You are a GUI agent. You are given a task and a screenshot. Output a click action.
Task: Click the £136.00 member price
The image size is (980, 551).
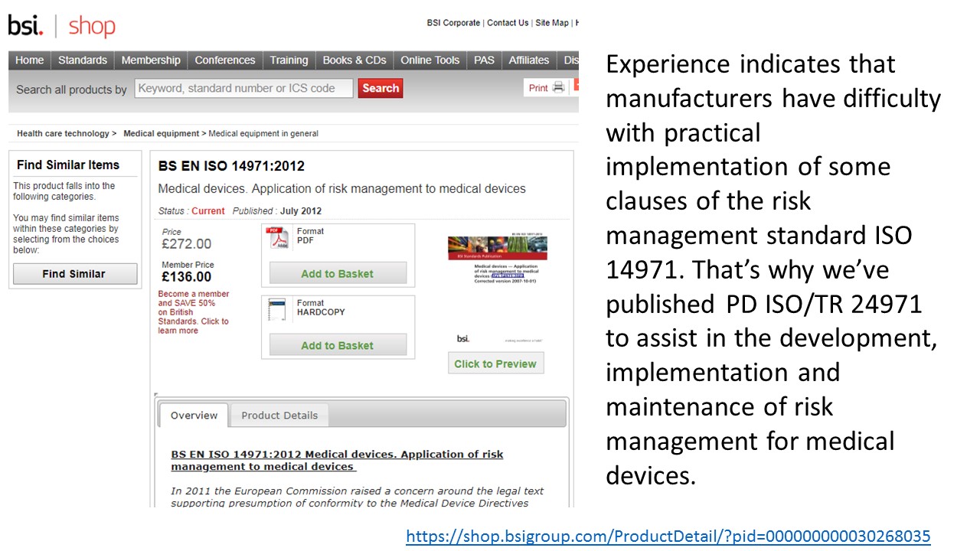coord(187,277)
